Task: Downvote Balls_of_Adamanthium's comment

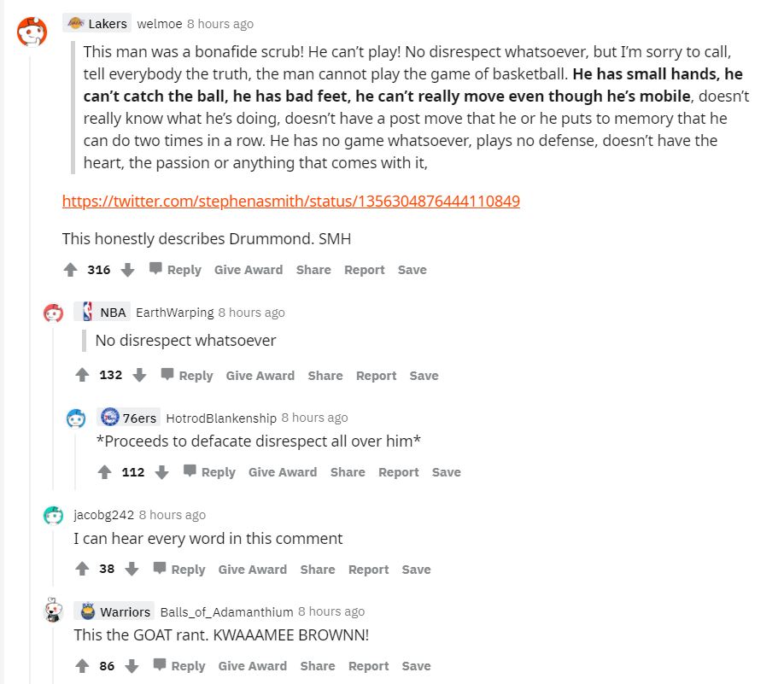Action: (x=132, y=666)
